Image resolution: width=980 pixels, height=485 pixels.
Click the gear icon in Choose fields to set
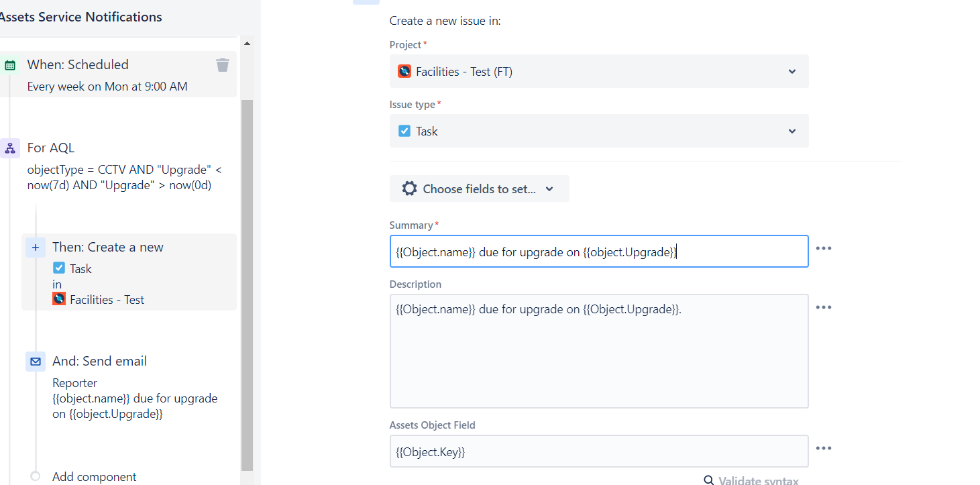409,188
